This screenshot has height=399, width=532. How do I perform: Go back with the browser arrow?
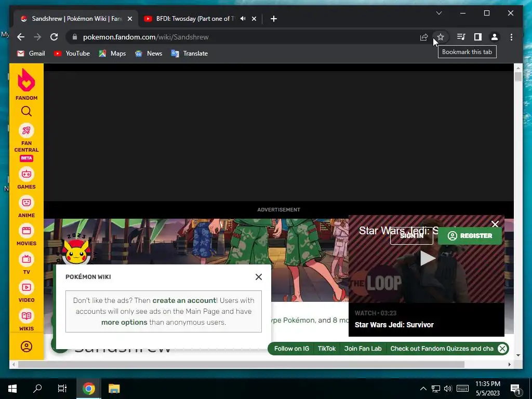click(x=21, y=37)
